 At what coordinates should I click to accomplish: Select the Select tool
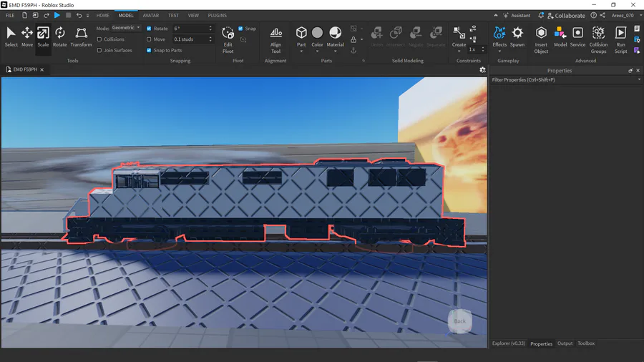pyautogui.click(x=11, y=37)
